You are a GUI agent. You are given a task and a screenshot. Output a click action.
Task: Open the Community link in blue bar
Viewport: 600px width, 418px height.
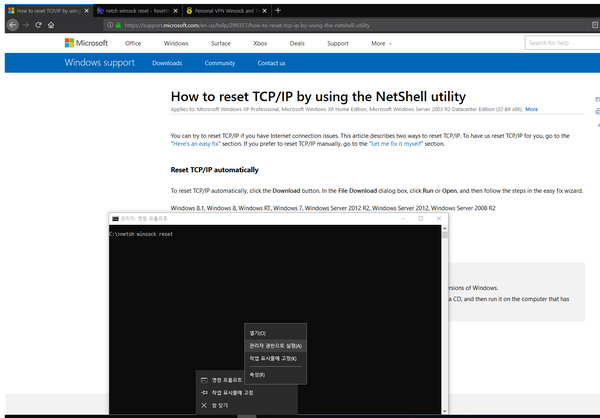coord(220,63)
